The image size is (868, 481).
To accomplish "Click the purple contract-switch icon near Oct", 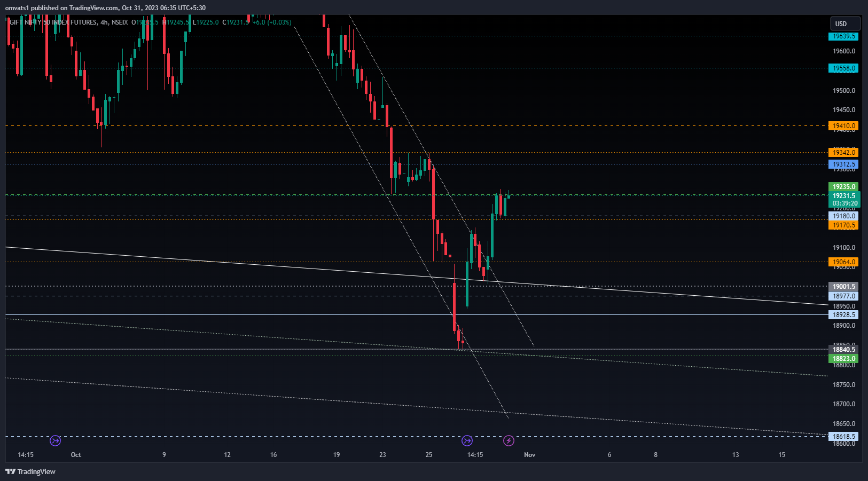I will (x=55, y=440).
